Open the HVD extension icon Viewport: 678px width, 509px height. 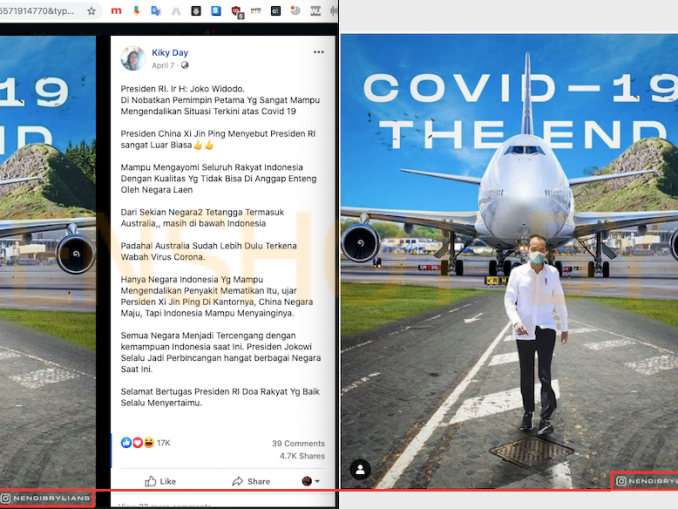tap(256, 11)
